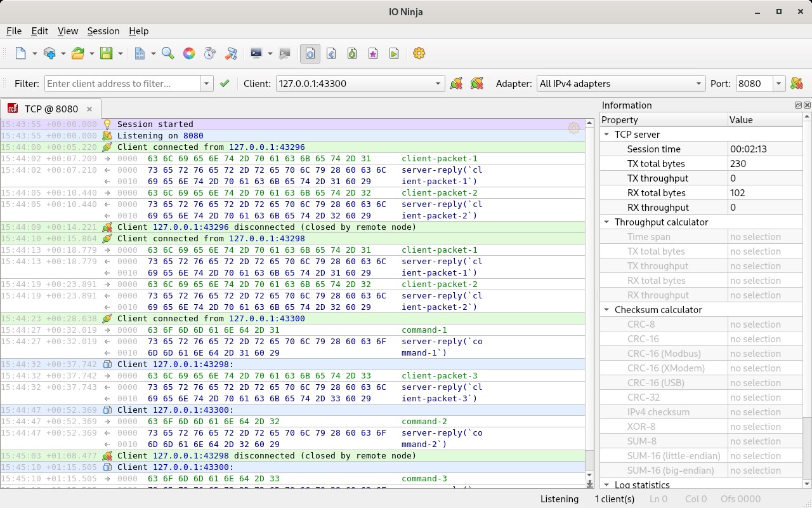The image size is (812, 508).
Task: Close the Information panel
Action: [x=807, y=105]
